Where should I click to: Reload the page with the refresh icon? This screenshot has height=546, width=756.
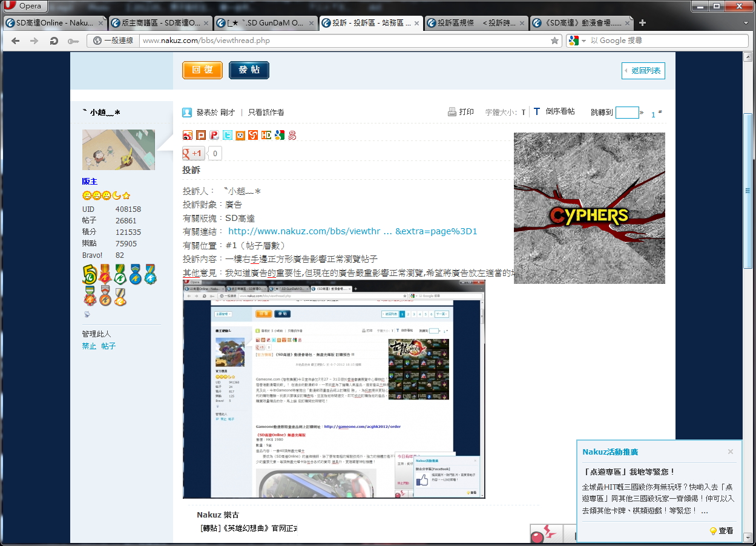(x=54, y=41)
